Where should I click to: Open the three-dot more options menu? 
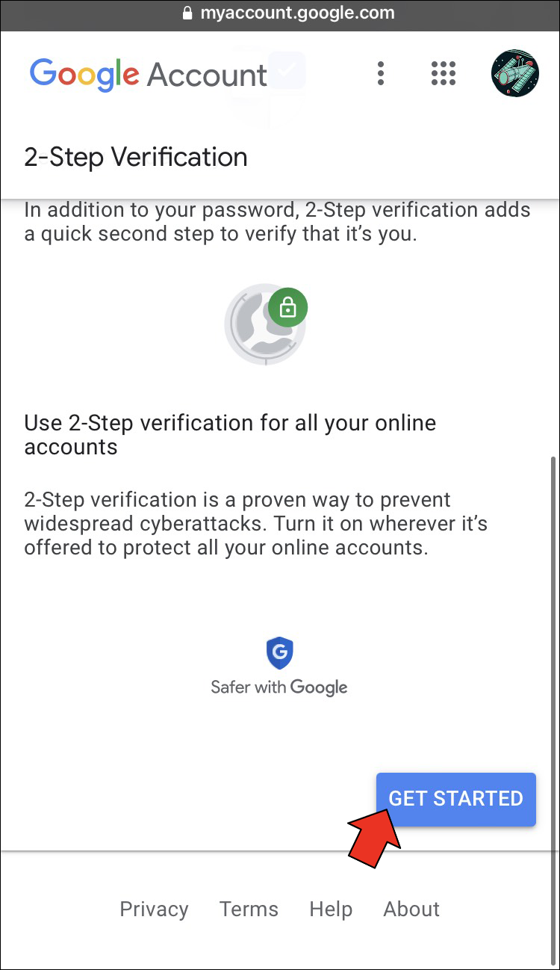[x=381, y=73]
